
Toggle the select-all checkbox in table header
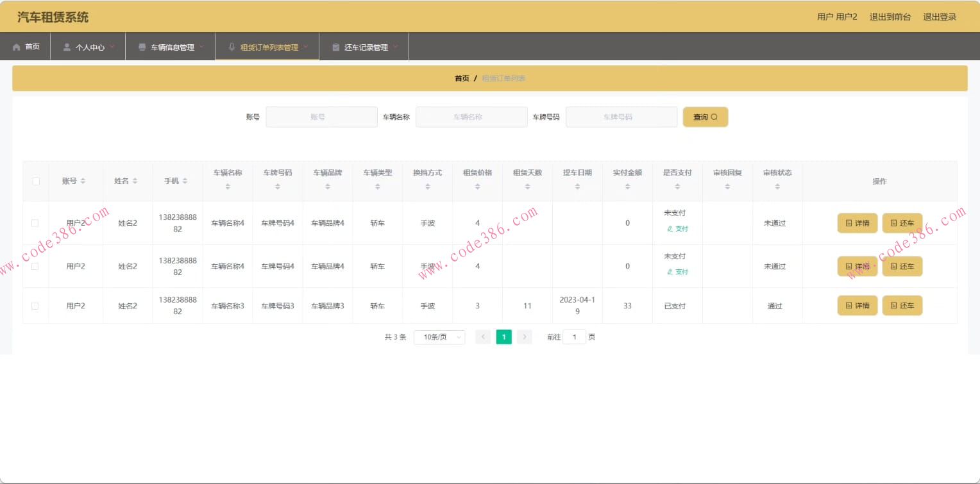pos(36,181)
